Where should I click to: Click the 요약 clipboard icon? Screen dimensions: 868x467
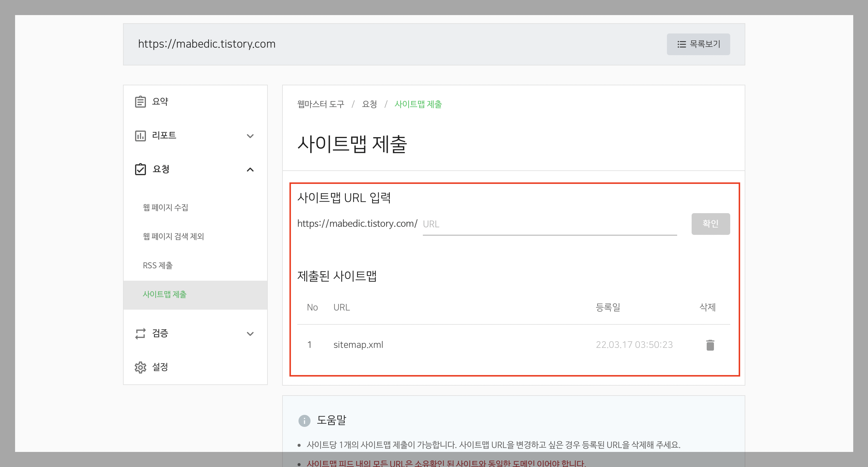coord(140,101)
